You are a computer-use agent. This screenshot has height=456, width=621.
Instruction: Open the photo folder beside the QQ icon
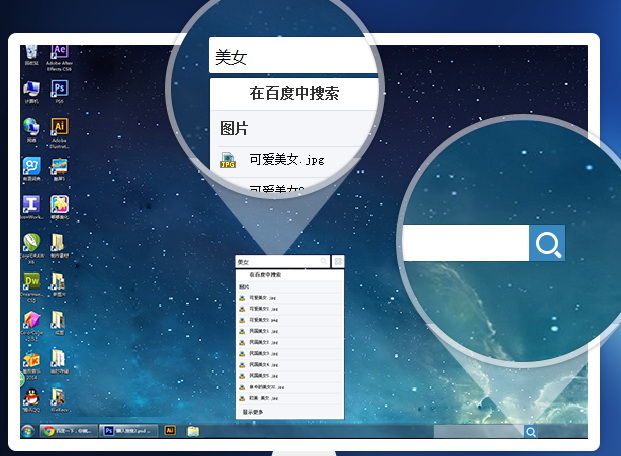[x=59, y=401]
